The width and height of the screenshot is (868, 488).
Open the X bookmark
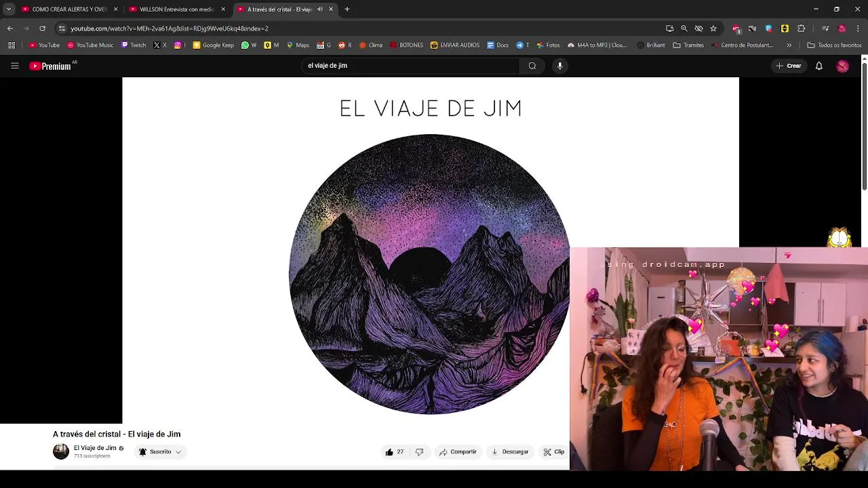pos(160,45)
